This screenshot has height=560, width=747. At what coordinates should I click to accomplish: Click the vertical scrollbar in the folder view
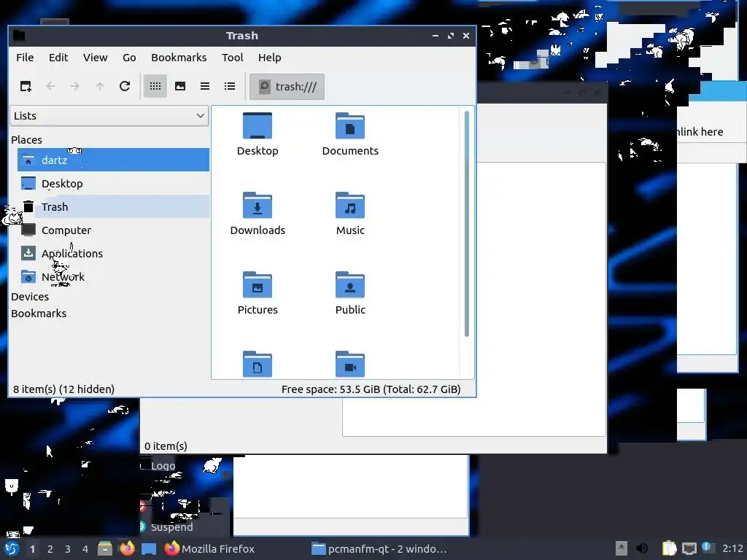(466, 224)
